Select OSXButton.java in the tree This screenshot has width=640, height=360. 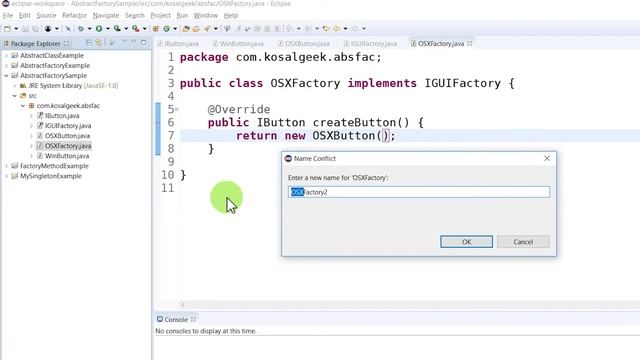(67, 136)
